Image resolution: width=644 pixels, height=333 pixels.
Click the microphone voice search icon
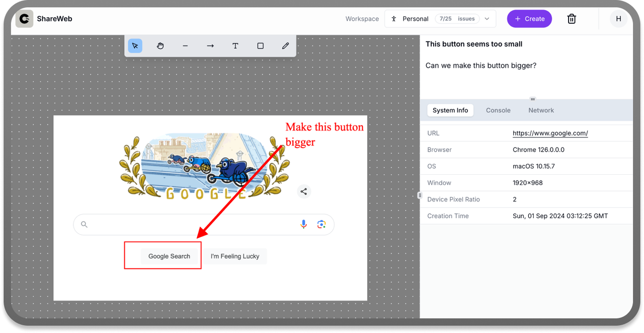coord(303,224)
